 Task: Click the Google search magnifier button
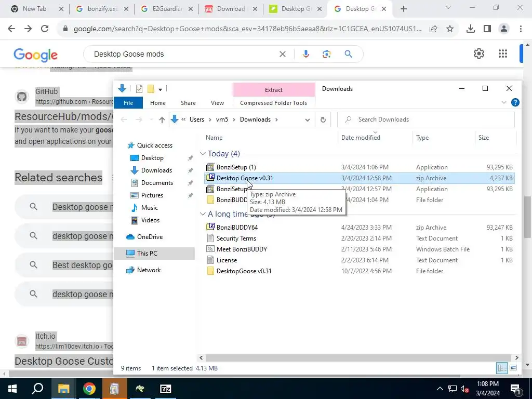point(348,54)
